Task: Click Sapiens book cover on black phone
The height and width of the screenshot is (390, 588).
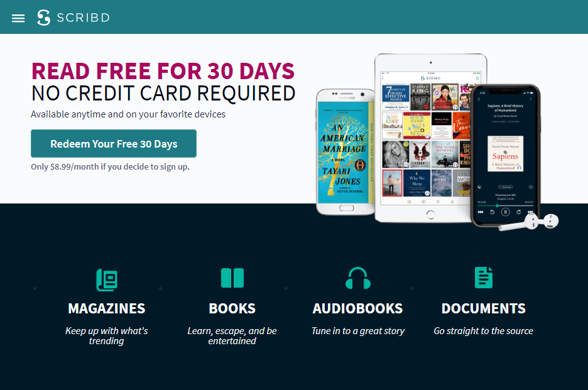Action: click(x=505, y=154)
